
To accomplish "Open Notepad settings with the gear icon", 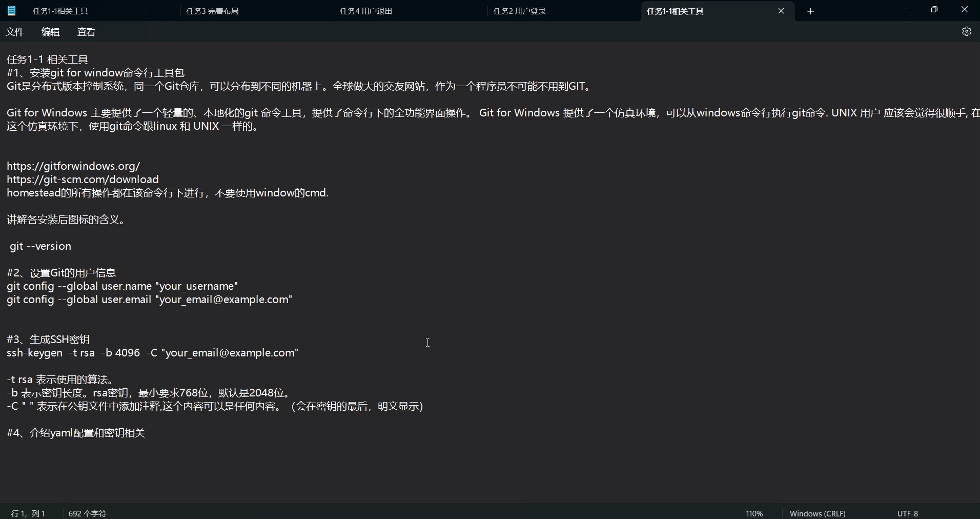I will click(967, 31).
